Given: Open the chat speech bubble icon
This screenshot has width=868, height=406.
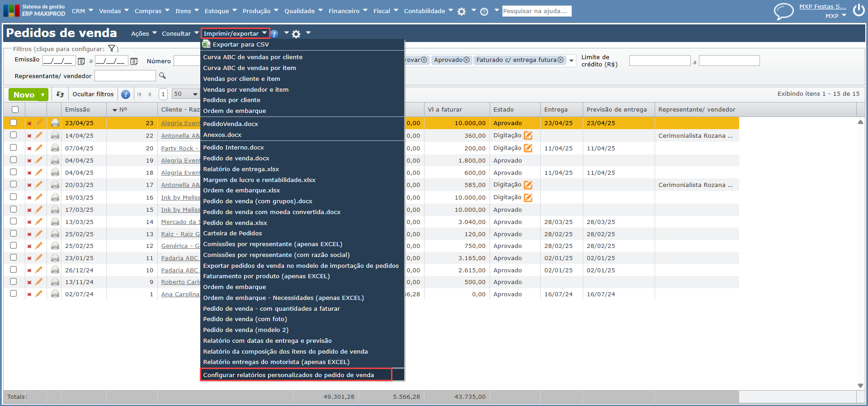Looking at the screenshot, I should click(x=783, y=11).
